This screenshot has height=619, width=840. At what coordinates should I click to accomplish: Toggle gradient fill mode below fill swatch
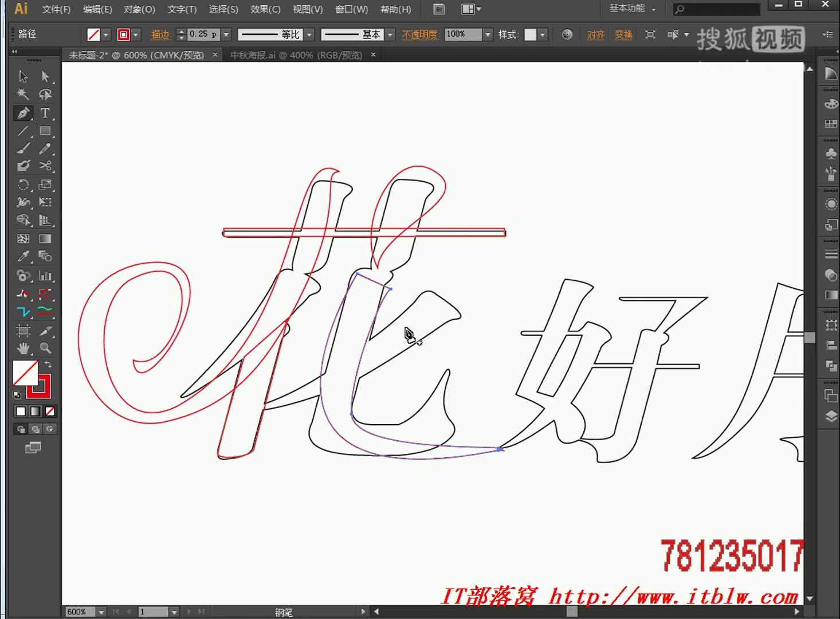coord(36,411)
